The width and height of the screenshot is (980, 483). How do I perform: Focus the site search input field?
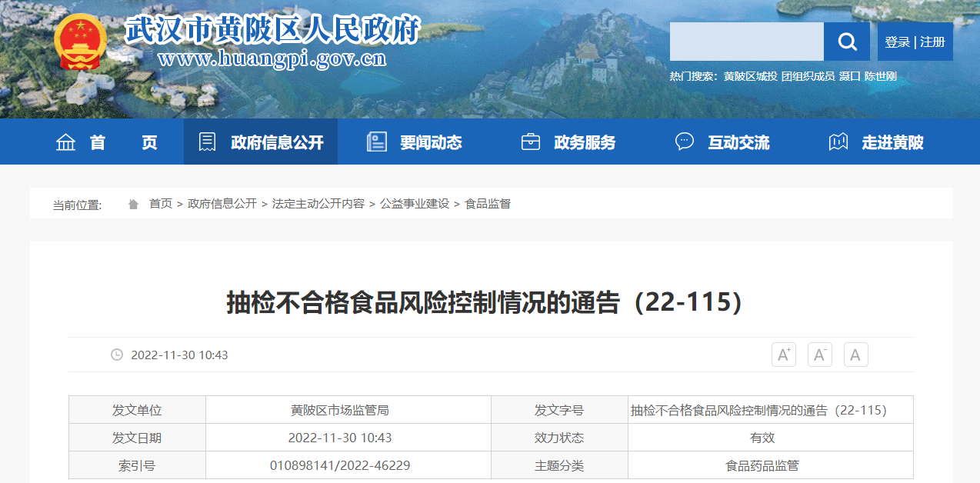tap(747, 42)
